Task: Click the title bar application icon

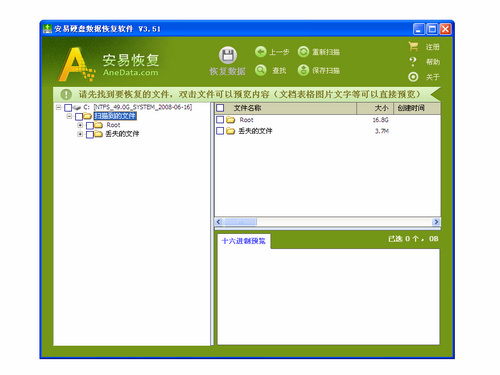Action: (47, 29)
